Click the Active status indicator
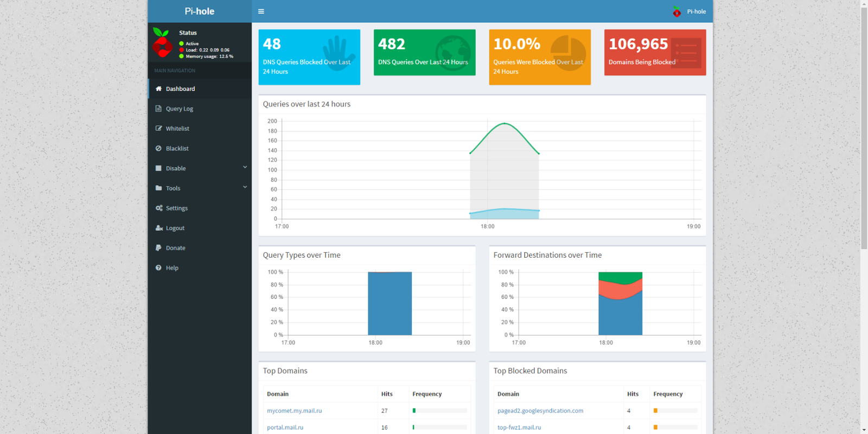 pos(189,43)
